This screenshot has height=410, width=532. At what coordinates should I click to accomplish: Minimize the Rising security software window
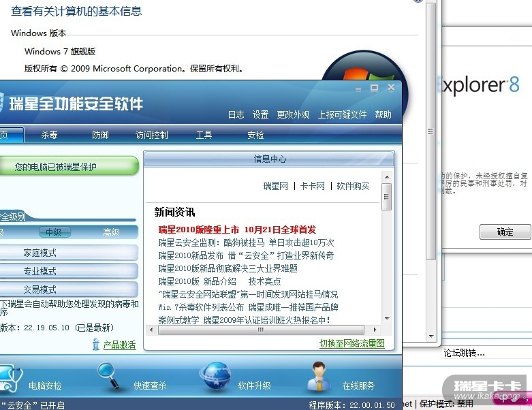(x=358, y=89)
